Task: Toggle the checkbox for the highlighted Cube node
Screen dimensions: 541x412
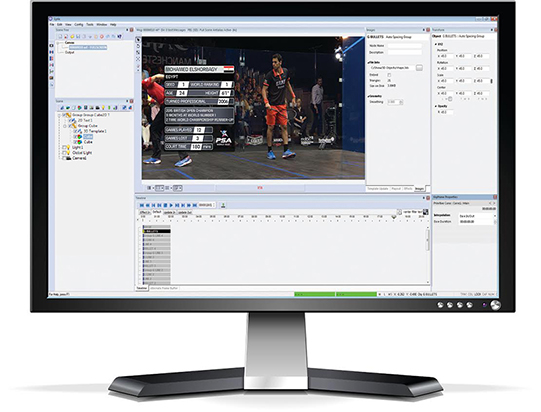Action: point(75,137)
